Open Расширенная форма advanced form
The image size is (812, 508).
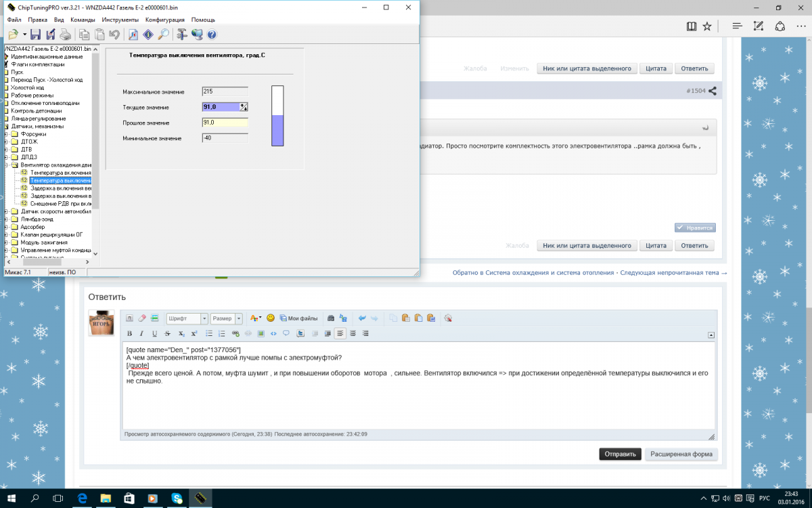click(x=681, y=454)
